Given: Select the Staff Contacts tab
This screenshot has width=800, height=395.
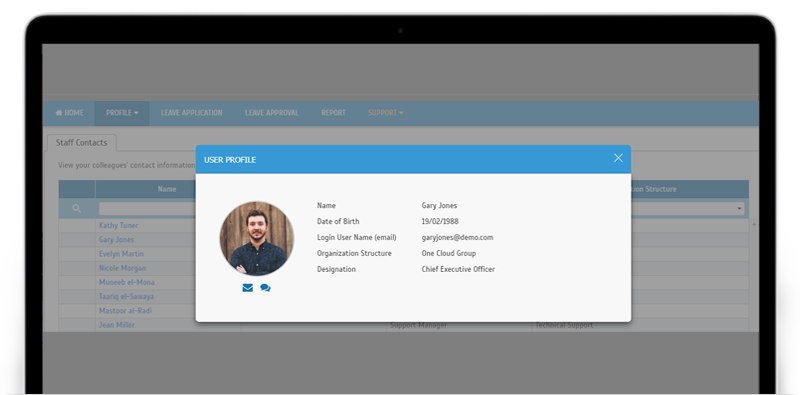Looking at the screenshot, I should click(x=82, y=143).
